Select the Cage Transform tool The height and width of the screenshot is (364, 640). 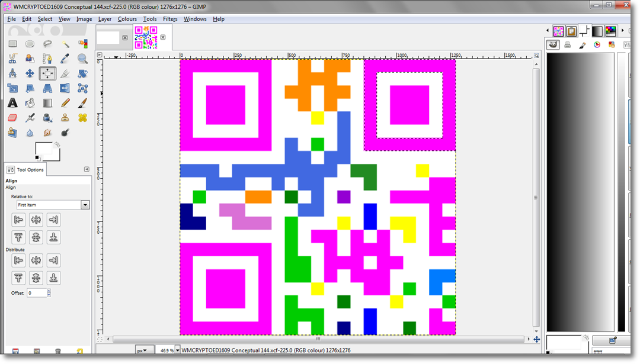pyautogui.click(x=82, y=88)
